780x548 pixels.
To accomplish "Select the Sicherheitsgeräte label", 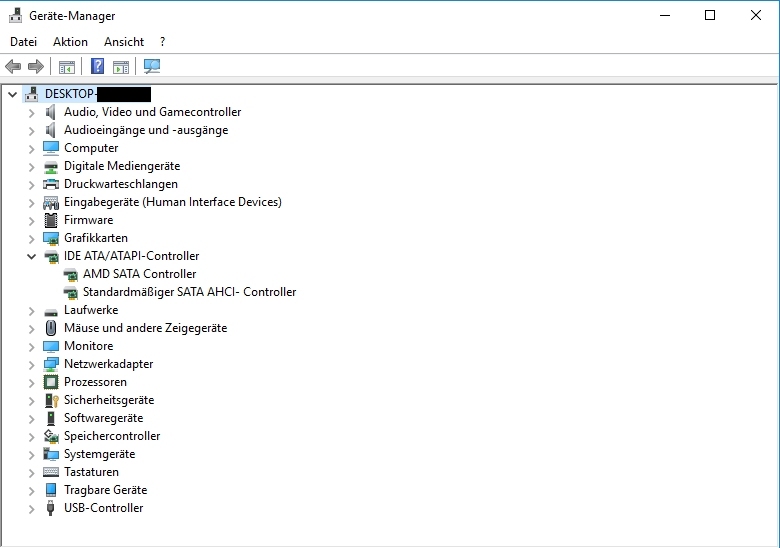I will point(109,400).
